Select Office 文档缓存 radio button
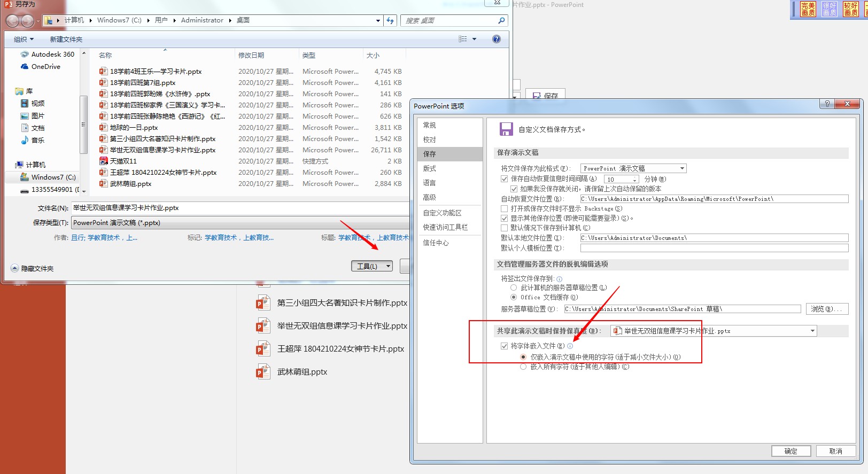The height and width of the screenshot is (474, 868). (x=514, y=297)
